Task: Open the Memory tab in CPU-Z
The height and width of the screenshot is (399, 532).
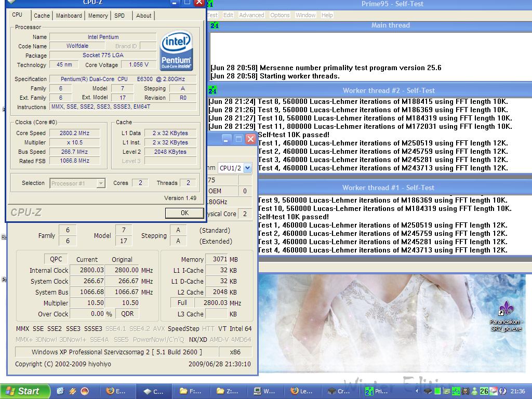Action: 98,16
